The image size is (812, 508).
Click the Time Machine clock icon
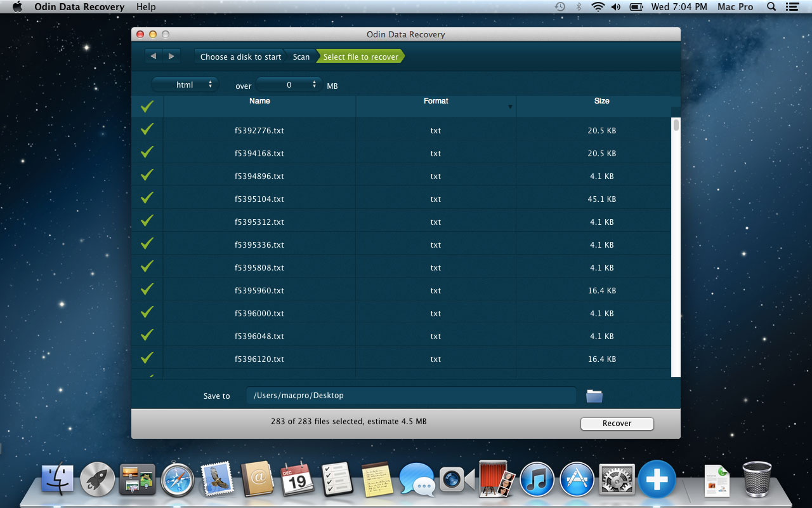point(560,7)
